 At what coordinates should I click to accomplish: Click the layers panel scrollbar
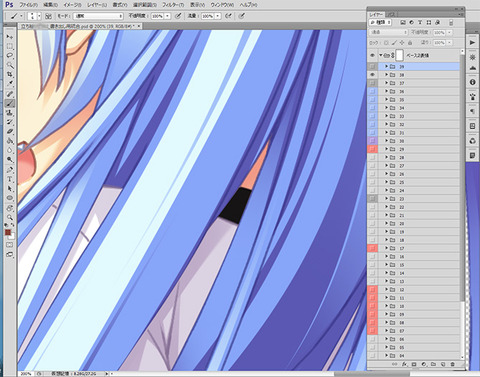click(462, 177)
